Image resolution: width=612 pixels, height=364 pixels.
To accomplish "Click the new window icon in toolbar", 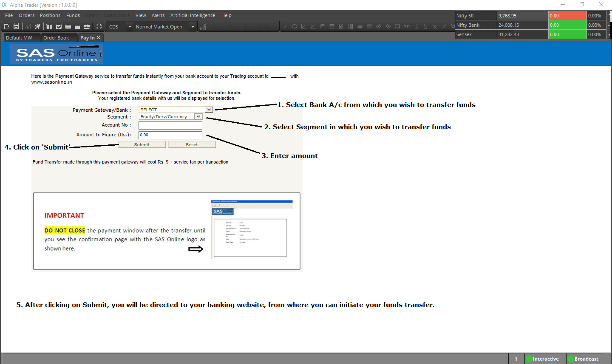I will (7, 26).
